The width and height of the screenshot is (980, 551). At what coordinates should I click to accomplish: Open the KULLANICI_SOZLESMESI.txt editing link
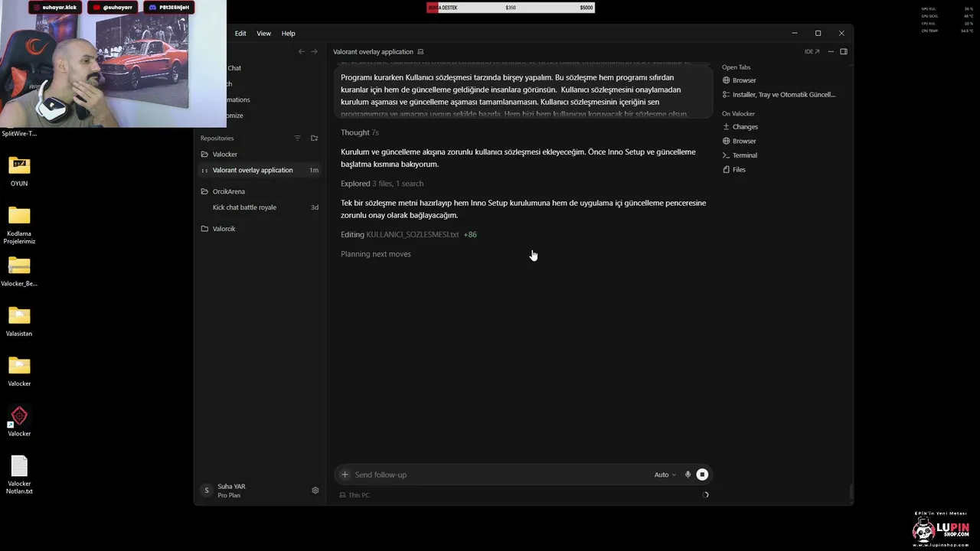[412, 235]
